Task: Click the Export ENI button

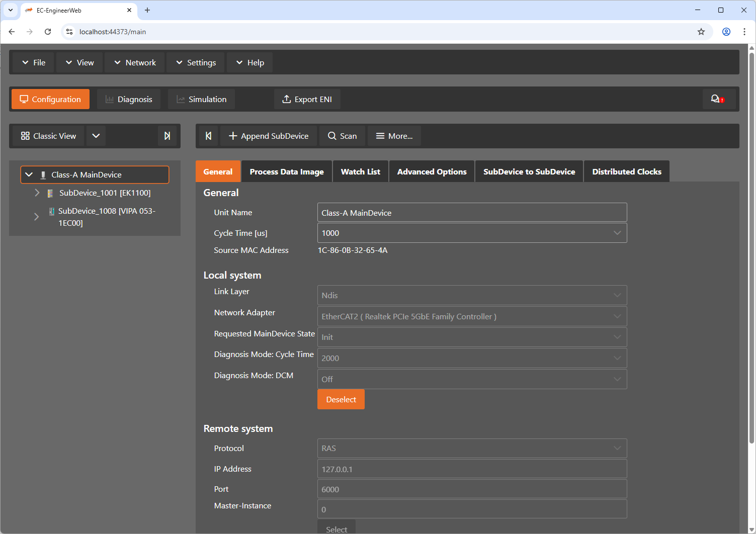Action: 307,99
